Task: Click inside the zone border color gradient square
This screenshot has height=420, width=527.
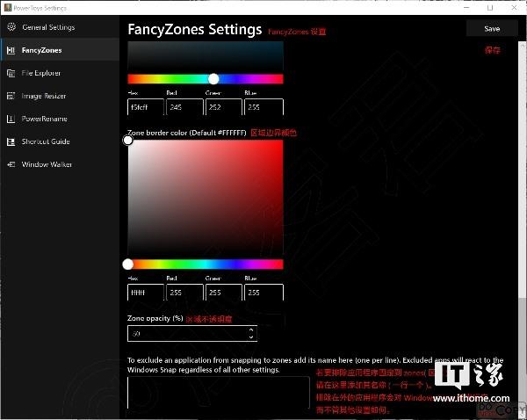Action: [206, 198]
